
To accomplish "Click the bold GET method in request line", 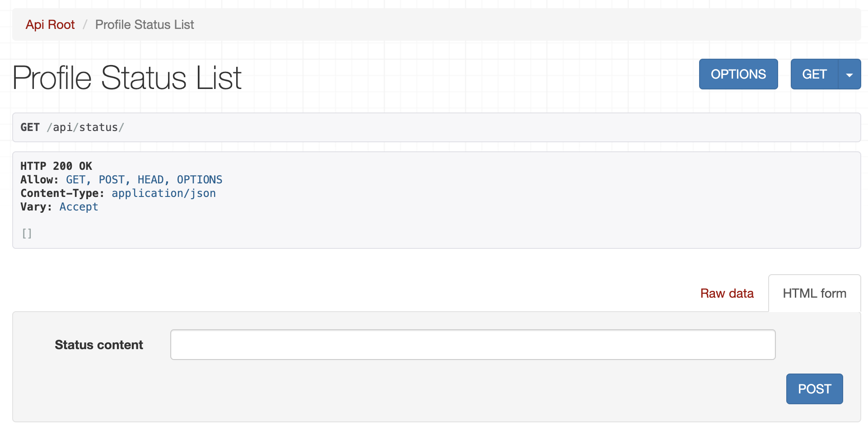I will point(30,128).
